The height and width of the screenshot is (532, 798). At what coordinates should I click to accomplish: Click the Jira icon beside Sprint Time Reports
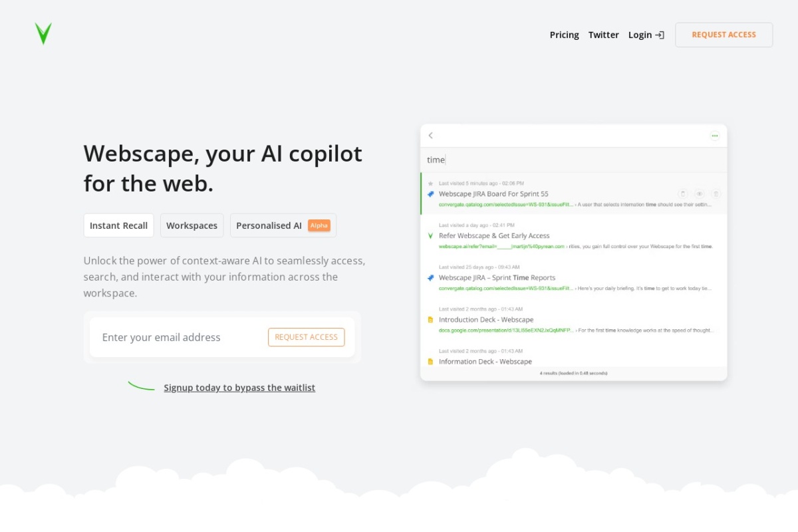click(x=430, y=278)
